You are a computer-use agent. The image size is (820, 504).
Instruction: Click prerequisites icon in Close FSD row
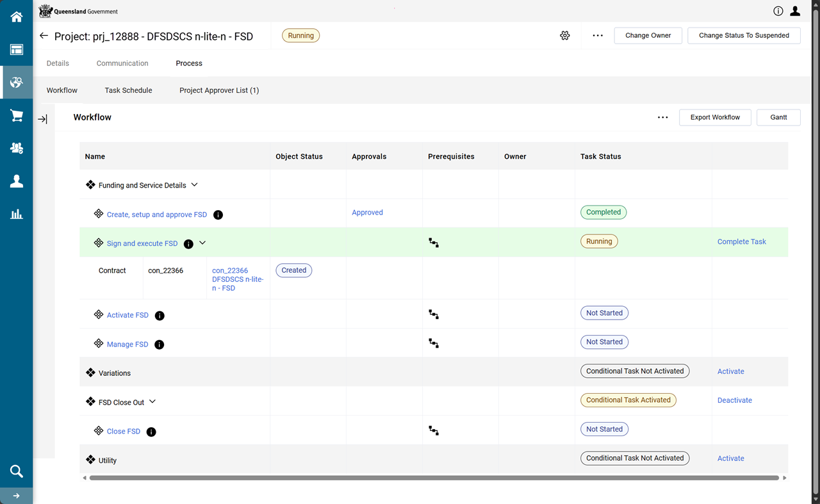tap(434, 431)
